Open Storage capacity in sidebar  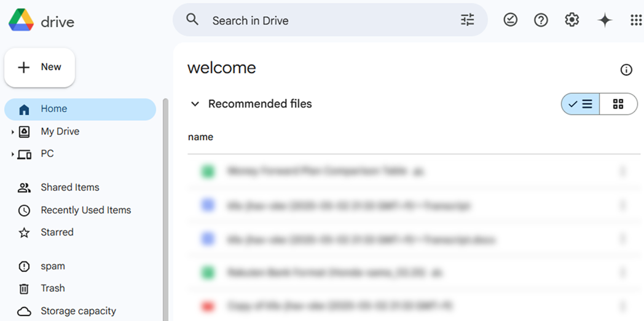80,311
